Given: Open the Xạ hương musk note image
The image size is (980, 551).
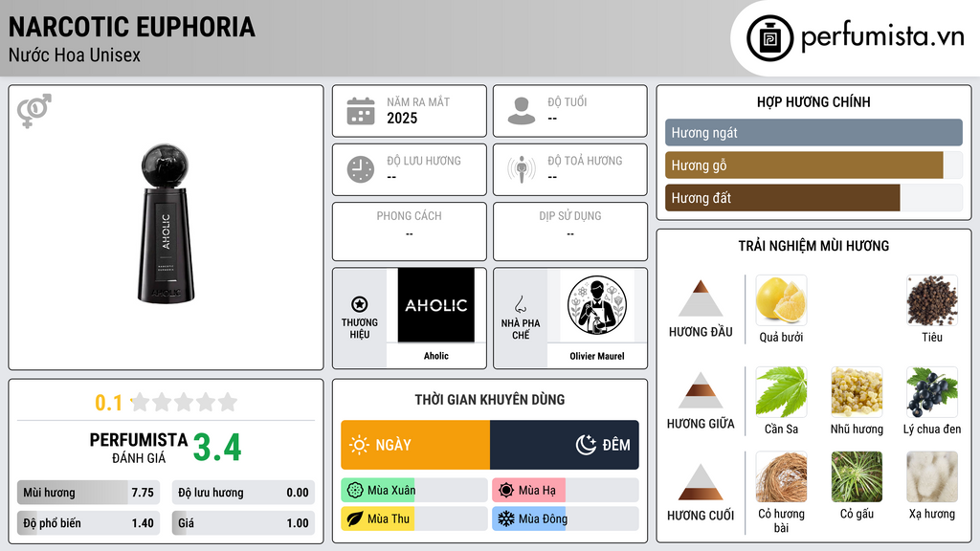Looking at the screenshot, I should click(932, 477).
